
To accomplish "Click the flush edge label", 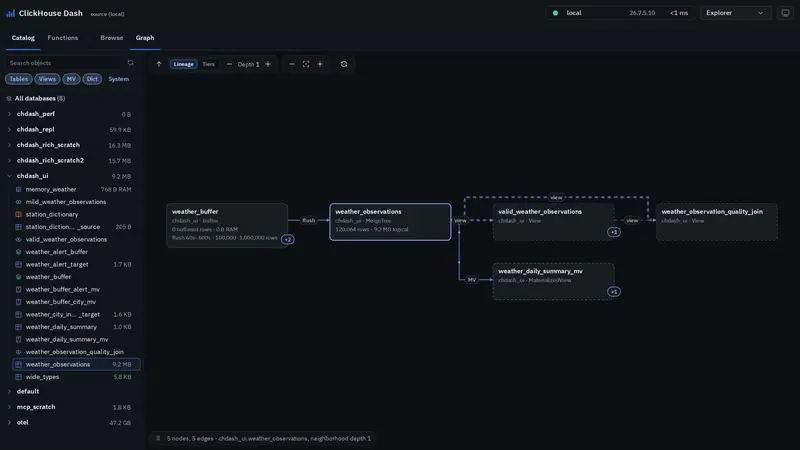I will tap(309, 220).
